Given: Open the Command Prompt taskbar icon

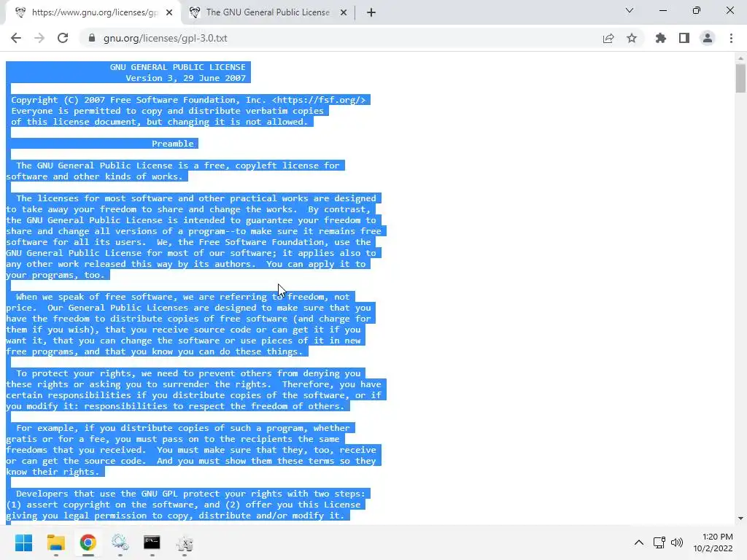Looking at the screenshot, I should (x=152, y=542).
